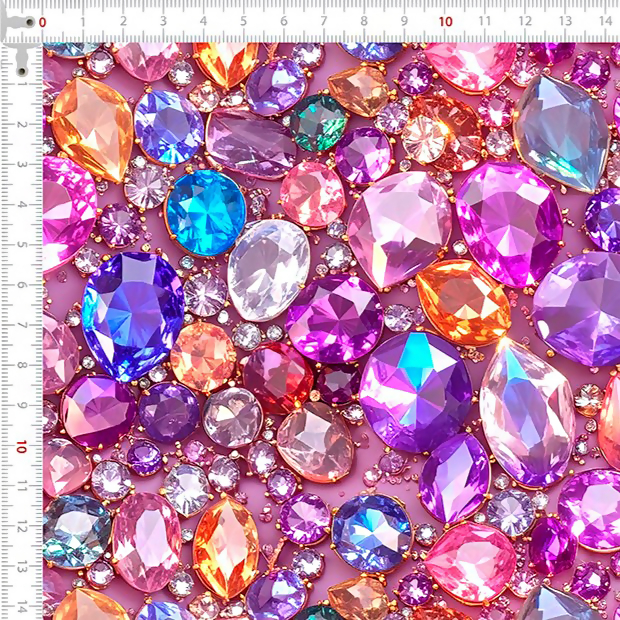Image resolution: width=620 pixels, height=620 pixels.
Task: Click the red 0 on the top ruler
Action: pos(42,21)
